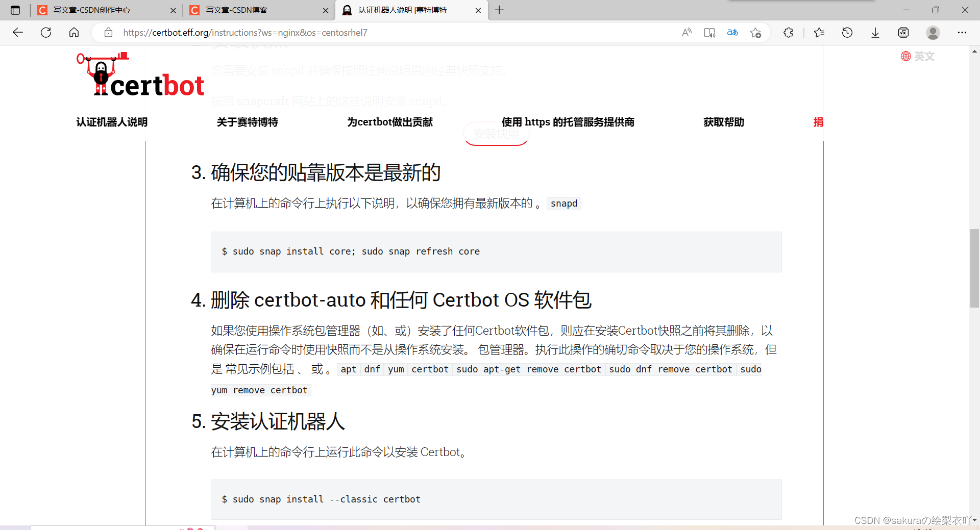Open browsing history icon
The width and height of the screenshot is (980, 530).
[847, 33]
